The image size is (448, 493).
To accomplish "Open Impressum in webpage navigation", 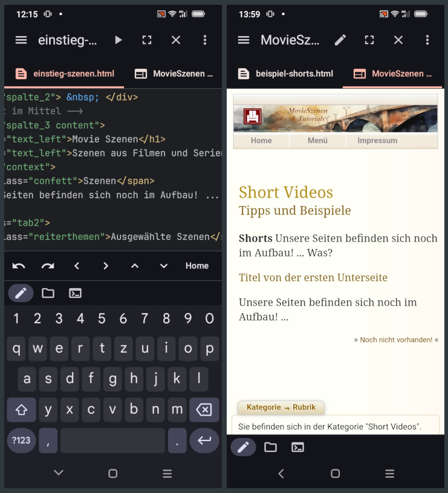I will tap(377, 141).
